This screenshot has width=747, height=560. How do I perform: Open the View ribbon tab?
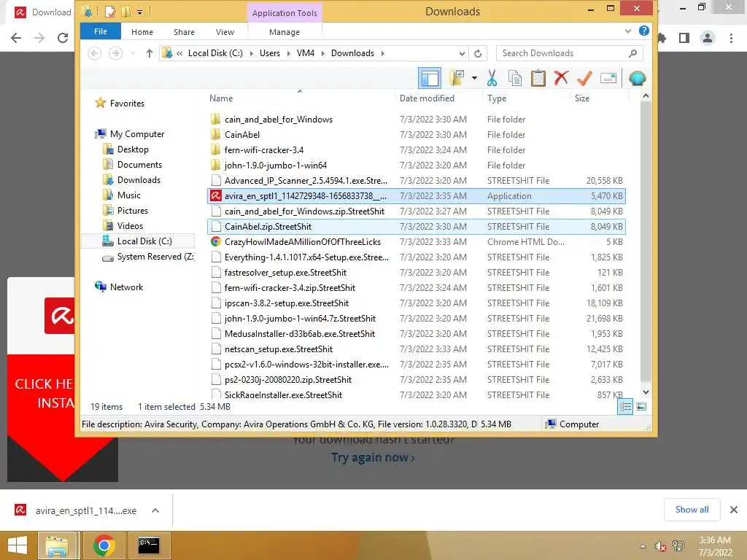[x=225, y=32]
